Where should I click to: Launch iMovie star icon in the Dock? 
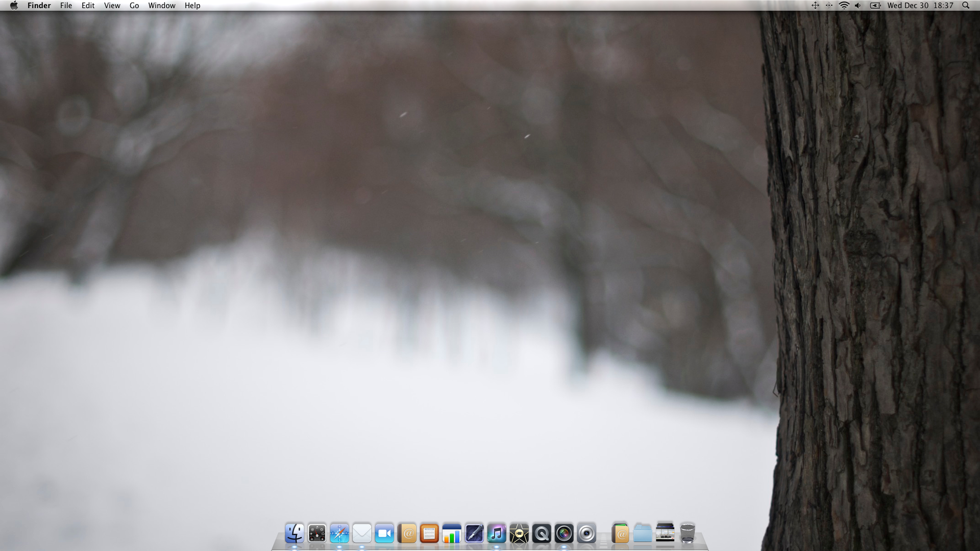519,534
